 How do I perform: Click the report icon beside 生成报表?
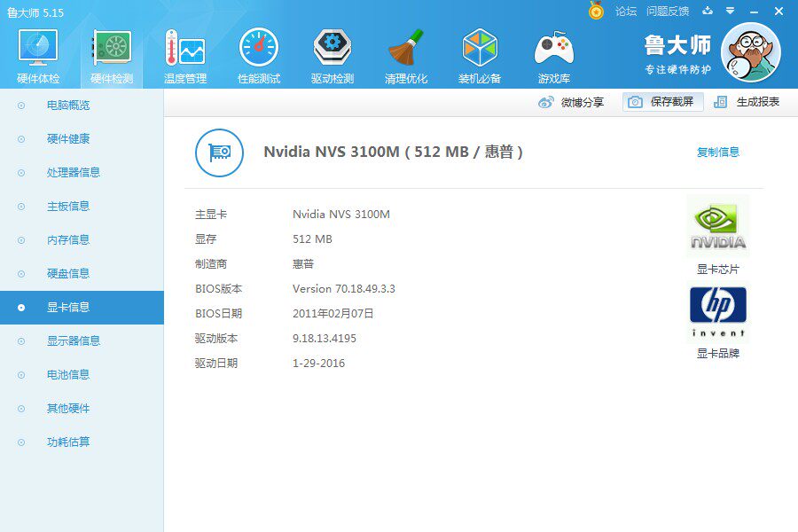[x=720, y=102]
